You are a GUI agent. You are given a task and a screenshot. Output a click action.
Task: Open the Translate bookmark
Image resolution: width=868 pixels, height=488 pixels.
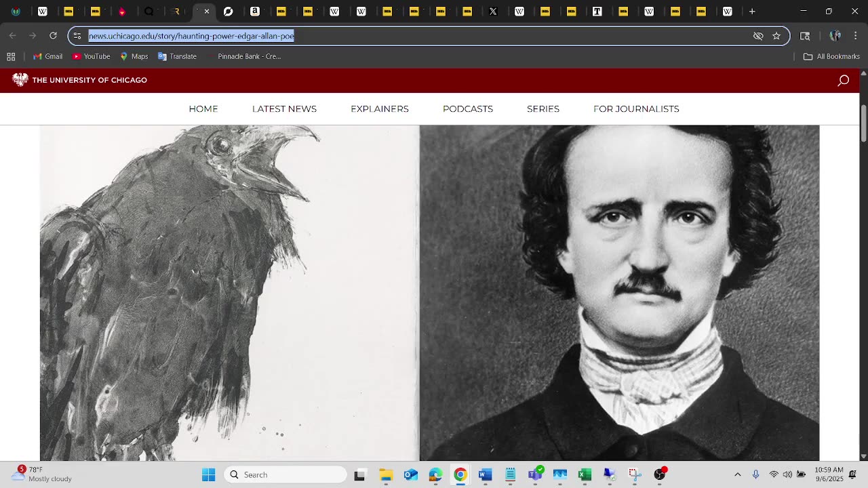(177, 56)
